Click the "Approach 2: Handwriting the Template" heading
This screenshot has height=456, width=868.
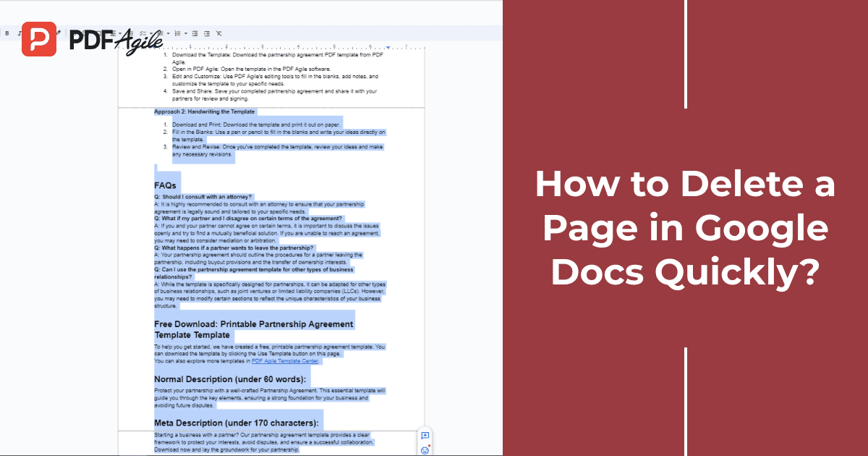[x=204, y=112]
